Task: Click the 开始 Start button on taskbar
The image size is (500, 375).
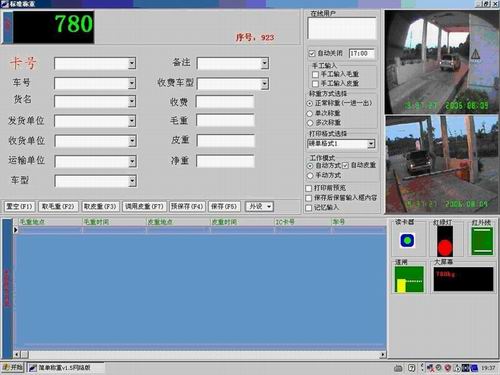Action: [13, 368]
